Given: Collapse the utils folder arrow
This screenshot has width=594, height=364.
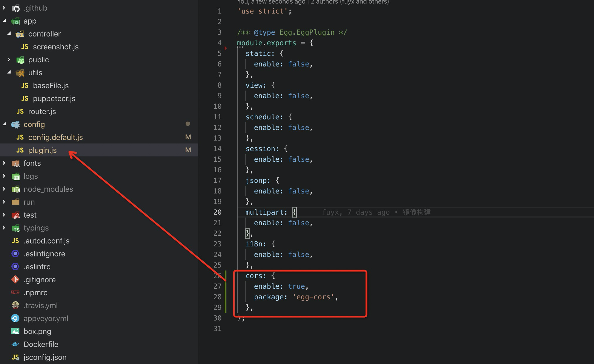Looking at the screenshot, I should [x=9, y=73].
